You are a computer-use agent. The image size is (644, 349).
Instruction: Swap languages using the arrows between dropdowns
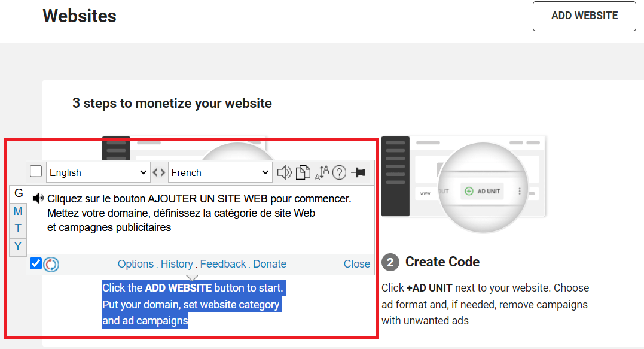tap(158, 172)
